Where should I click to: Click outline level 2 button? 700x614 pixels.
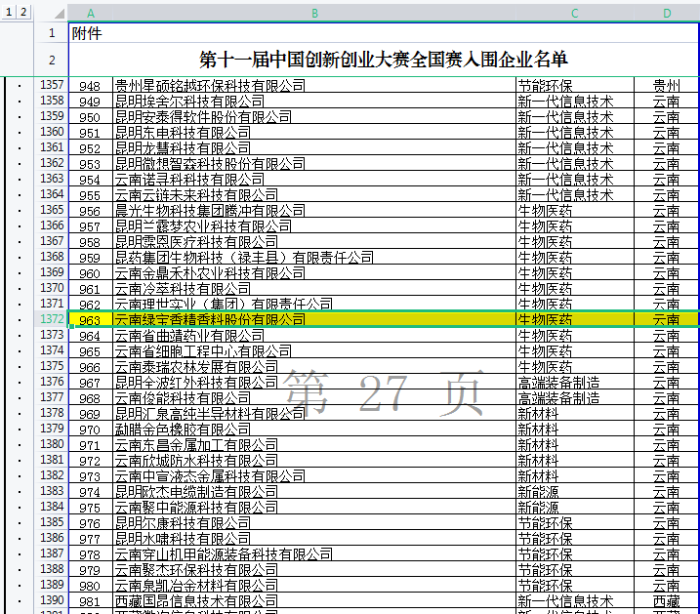[x=23, y=12]
